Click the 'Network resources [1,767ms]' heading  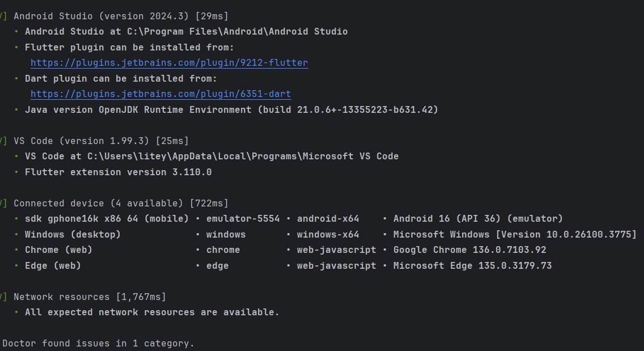tap(90, 297)
